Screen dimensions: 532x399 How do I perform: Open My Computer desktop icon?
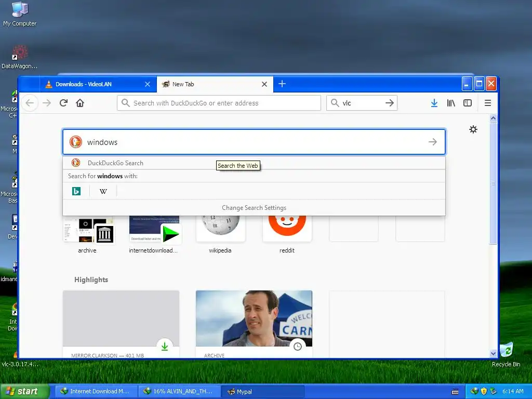[20, 14]
